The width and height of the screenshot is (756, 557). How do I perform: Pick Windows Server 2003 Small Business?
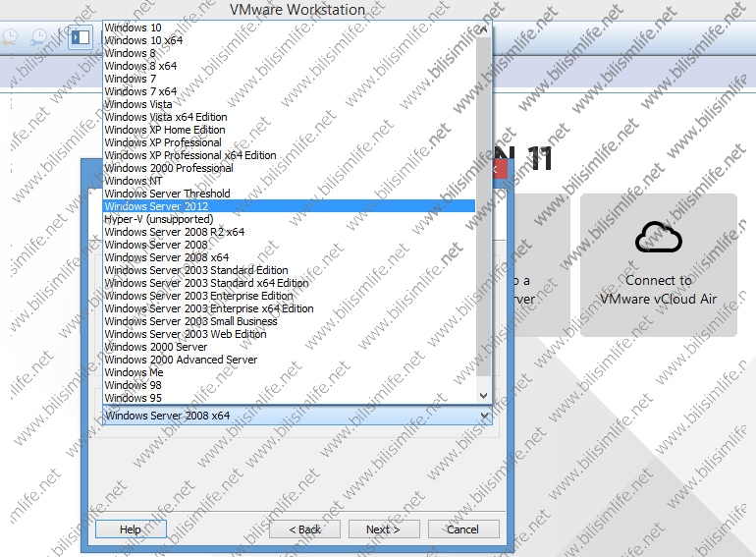point(289,321)
